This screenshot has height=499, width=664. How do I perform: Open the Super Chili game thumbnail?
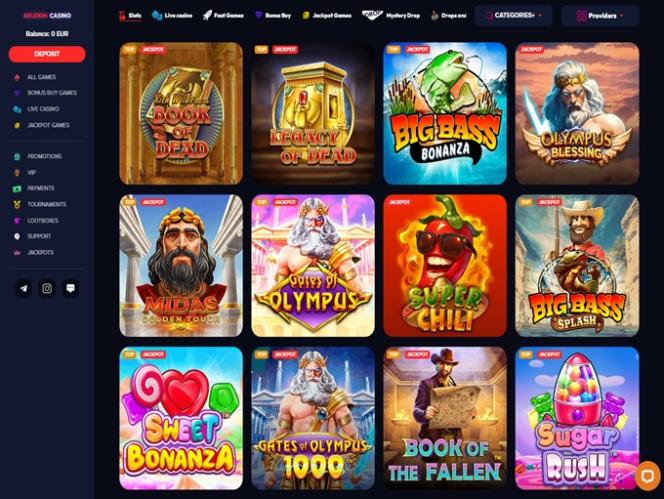(445, 266)
